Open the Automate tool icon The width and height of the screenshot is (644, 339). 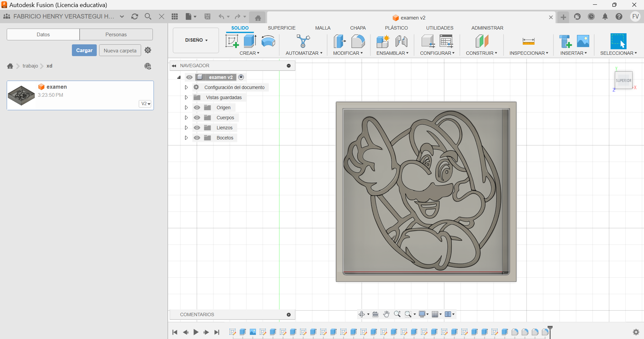click(303, 41)
